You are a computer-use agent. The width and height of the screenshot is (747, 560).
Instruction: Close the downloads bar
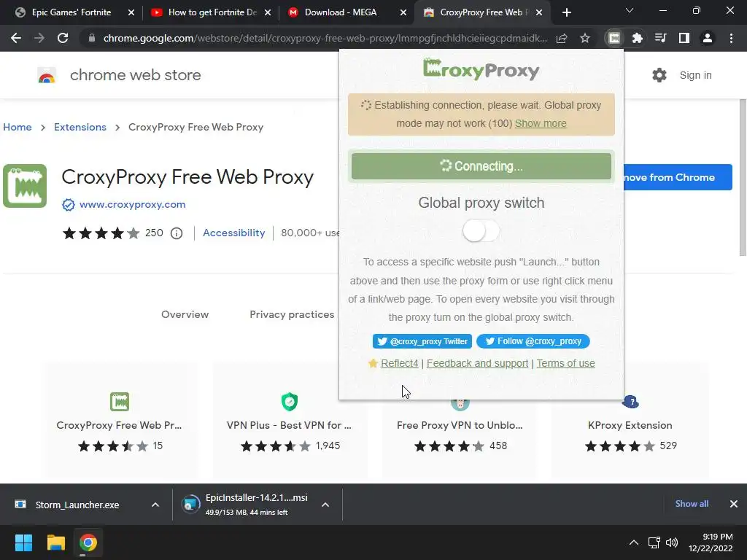coord(734,504)
